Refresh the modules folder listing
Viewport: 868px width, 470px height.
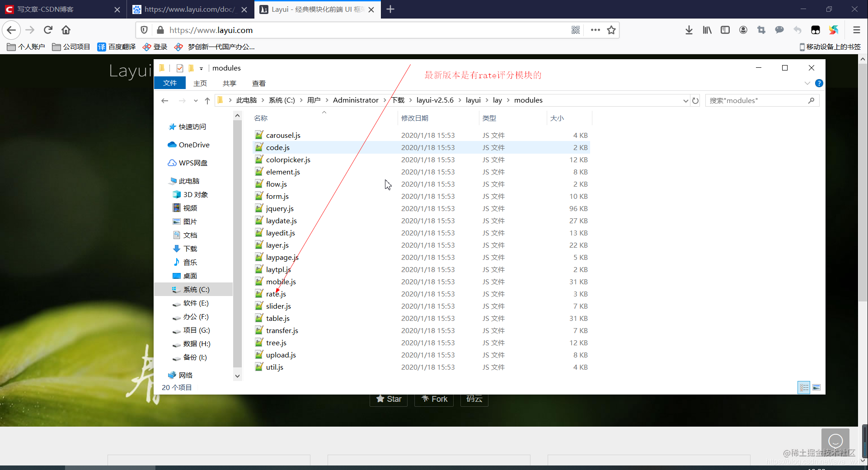(695, 100)
